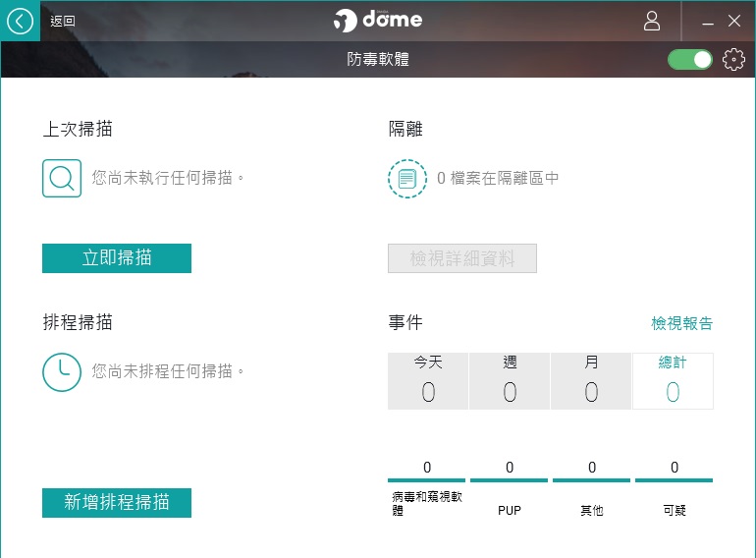Click the 病毒和窺視軟體 count bar
The height and width of the screenshot is (558, 756).
pos(427,479)
